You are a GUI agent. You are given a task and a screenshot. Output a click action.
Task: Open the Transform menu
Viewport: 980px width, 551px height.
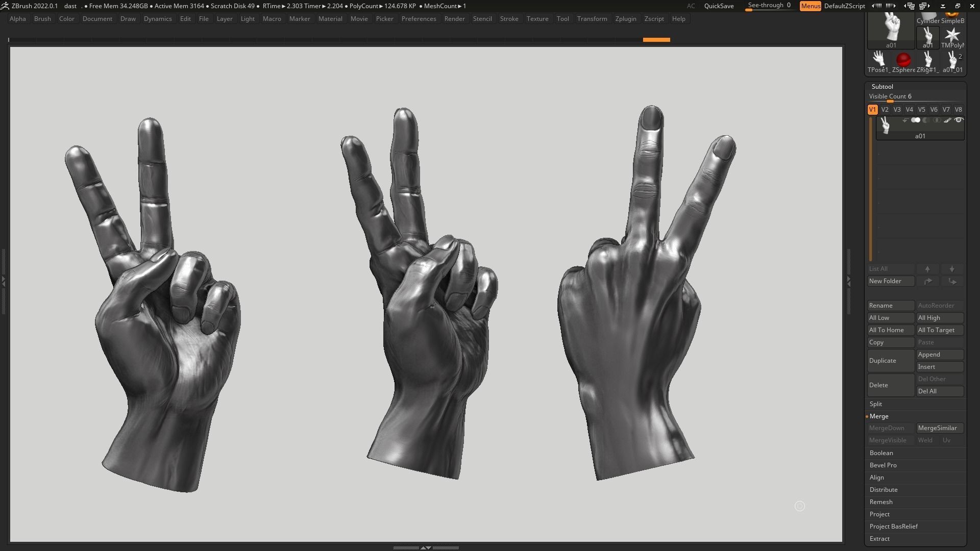coord(592,19)
